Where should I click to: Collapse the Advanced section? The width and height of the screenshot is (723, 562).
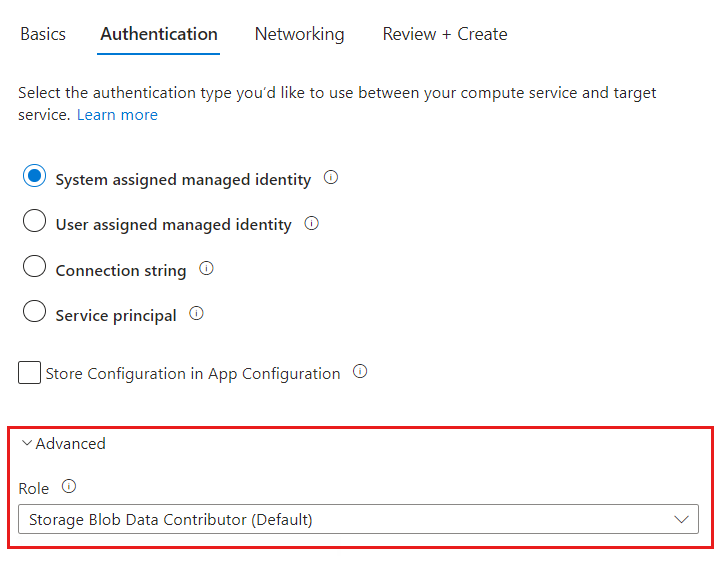coord(27,443)
